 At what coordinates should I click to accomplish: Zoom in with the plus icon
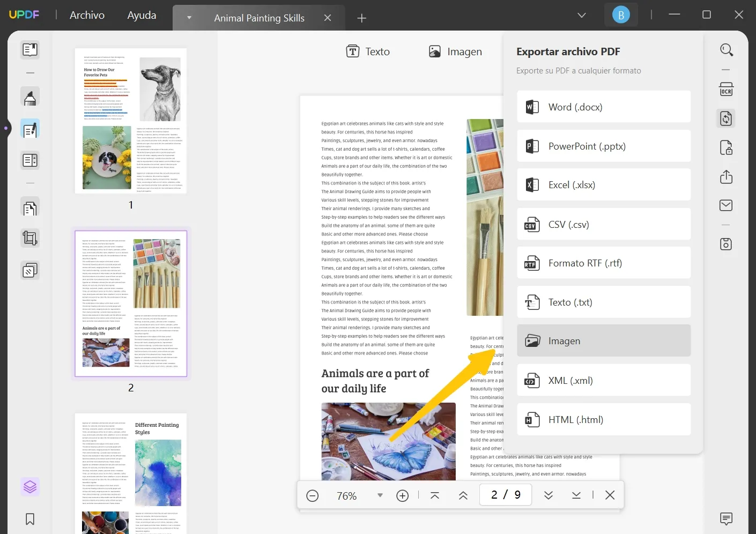[x=403, y=496]
